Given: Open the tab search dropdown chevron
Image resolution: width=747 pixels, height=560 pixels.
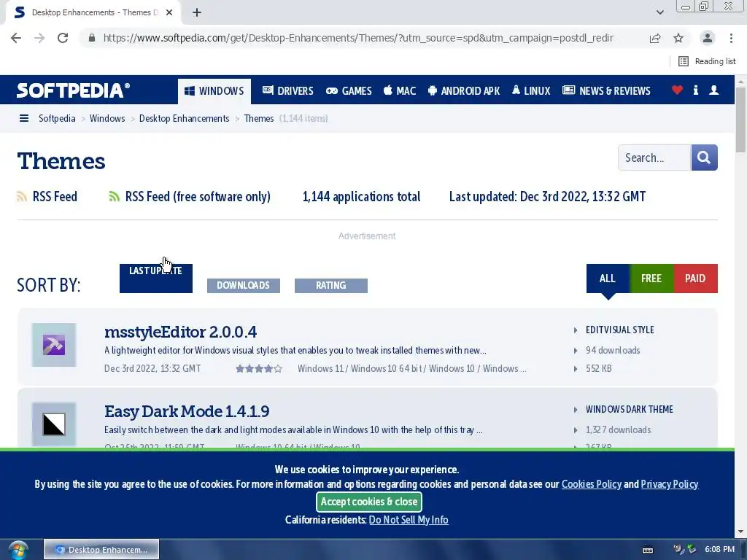Looking at the screenshot, I should click(x=659, y=12).
